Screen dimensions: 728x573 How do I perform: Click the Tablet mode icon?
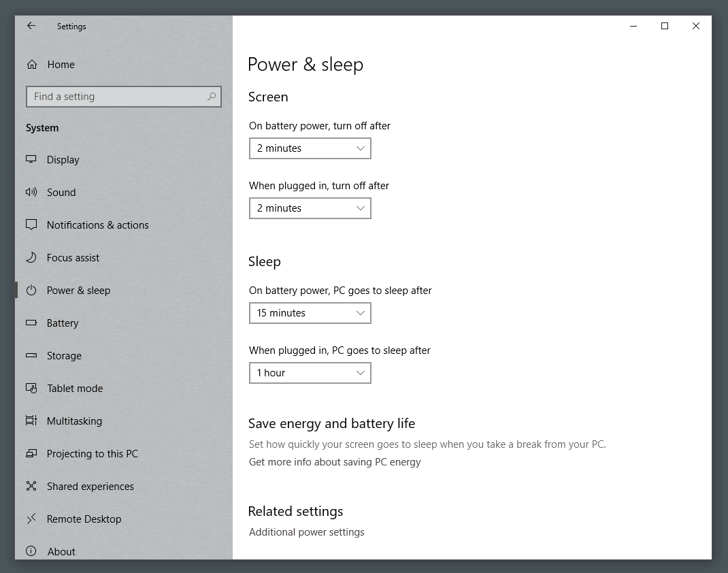pyautogui.click(x=31, y=388)
